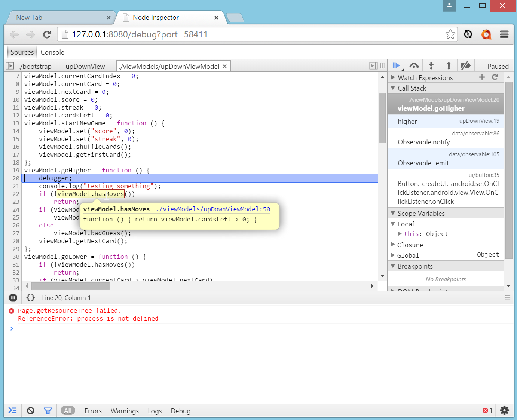Deactivate all breakpoints icon
517x420 pixels.
[x=466, y=66]
